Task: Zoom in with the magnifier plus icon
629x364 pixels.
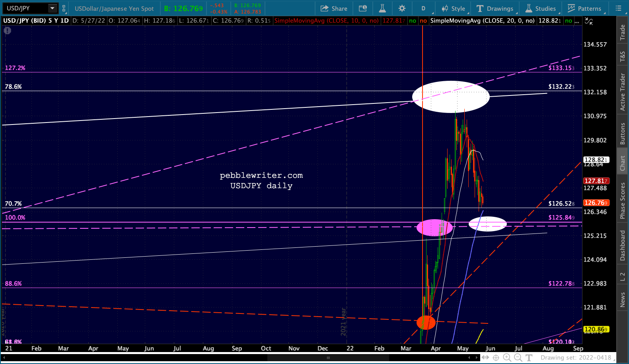Action: [507, 358]
